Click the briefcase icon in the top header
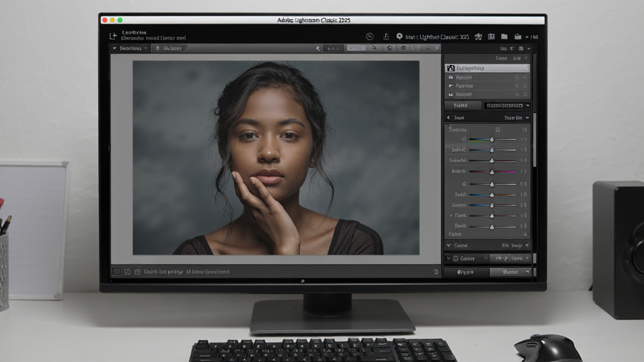This screenshot has height=362, width=644. (518, 36)
